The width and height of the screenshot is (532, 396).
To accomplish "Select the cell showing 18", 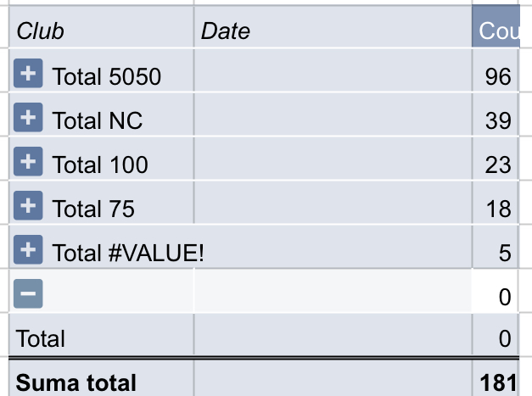I will [495, 203].
